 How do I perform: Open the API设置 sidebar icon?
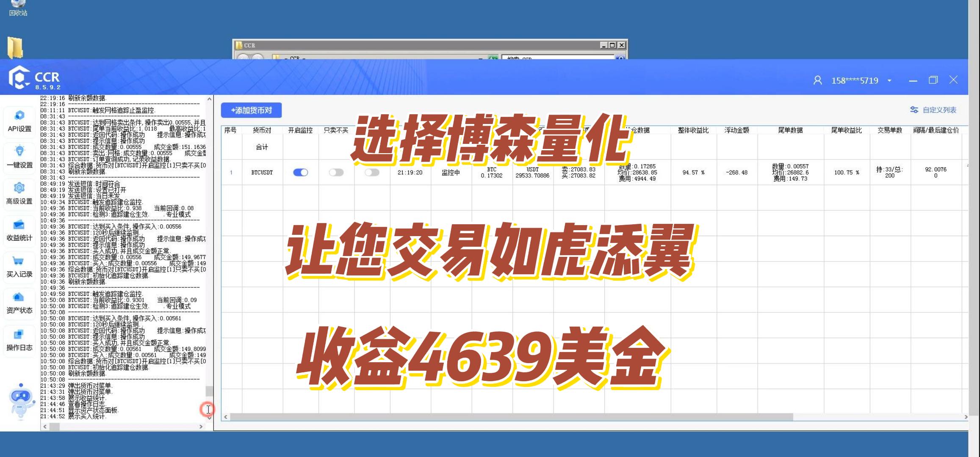pyautogui.click(x=19, y=116)
